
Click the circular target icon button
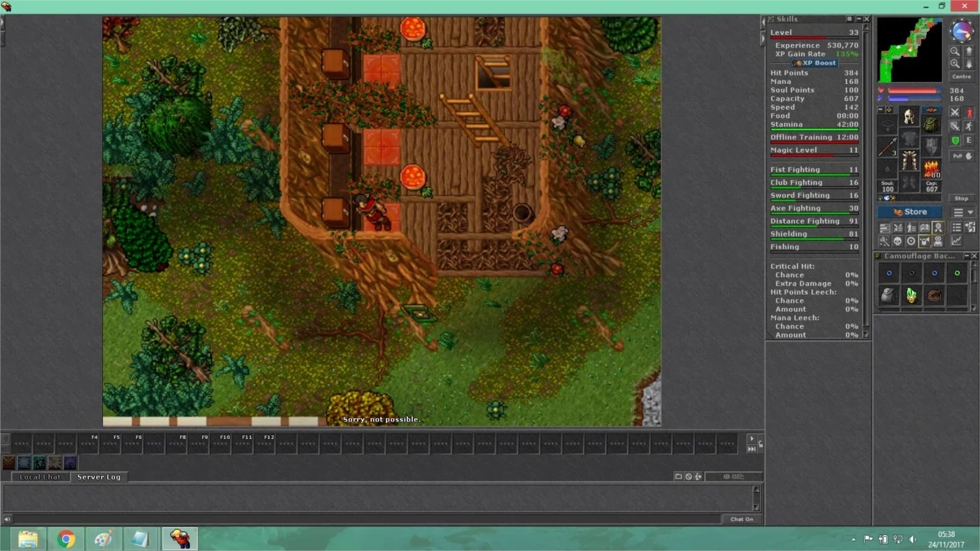pyautogui.click(x=911, y=241)
